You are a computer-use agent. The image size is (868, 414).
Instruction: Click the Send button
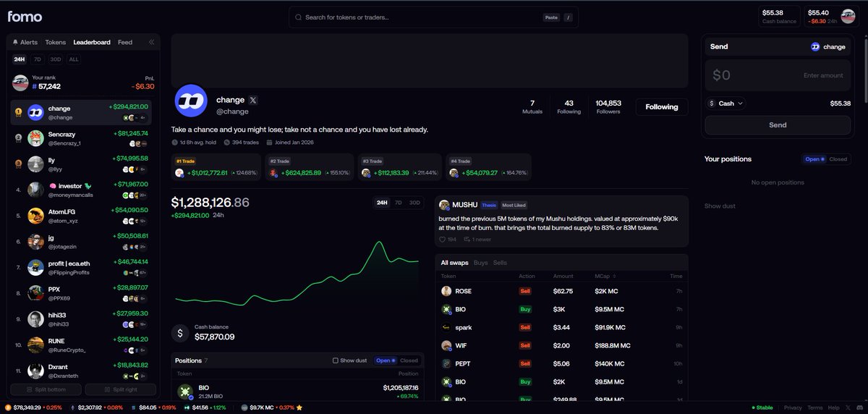click(x=778, y=125)
